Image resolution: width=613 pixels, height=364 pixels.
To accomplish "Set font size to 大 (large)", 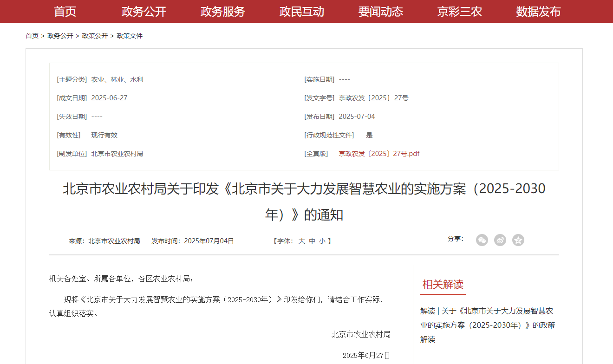I will tap(302, 241).
